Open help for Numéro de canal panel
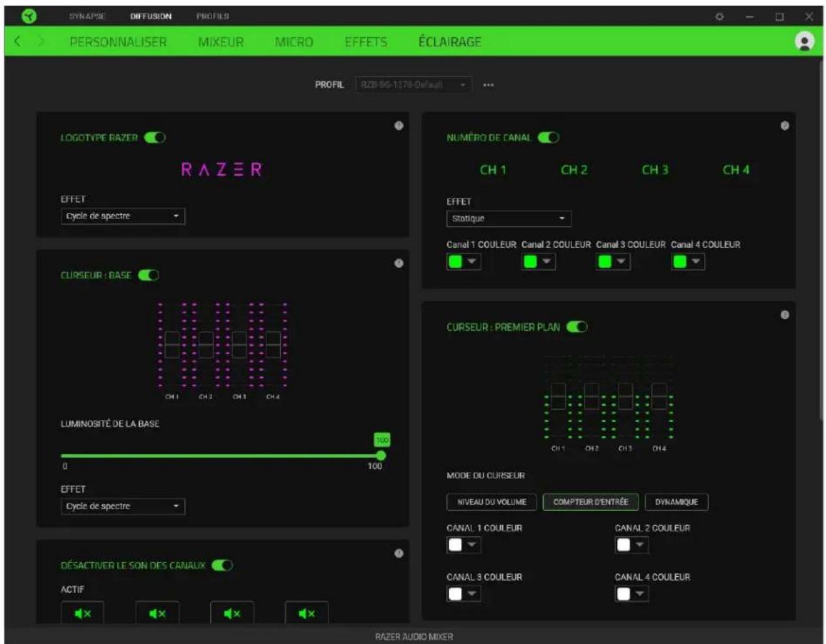Viewport: 826px width, 644px height. 784,125
